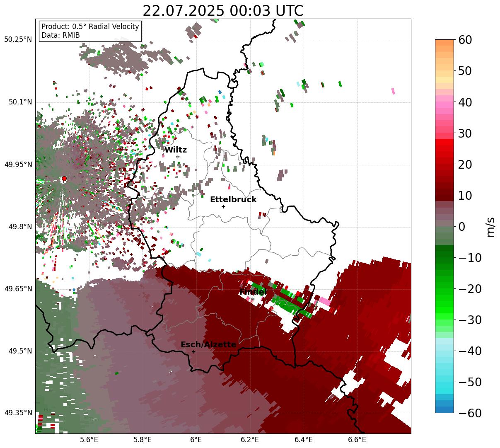The height and width of the screenshot is (448, 500).
Task: Click the 6.2°E longitude tick label
Action: click(x=250, y=440)
